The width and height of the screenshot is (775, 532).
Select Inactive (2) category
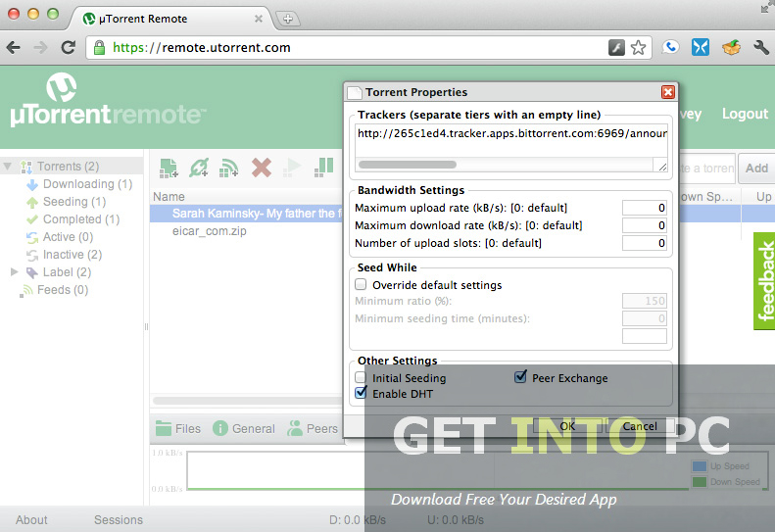coord(73,255)
